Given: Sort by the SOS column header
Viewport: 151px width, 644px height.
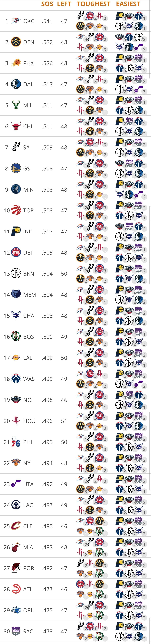Looking at the screenshot, I should pos(47,4).
